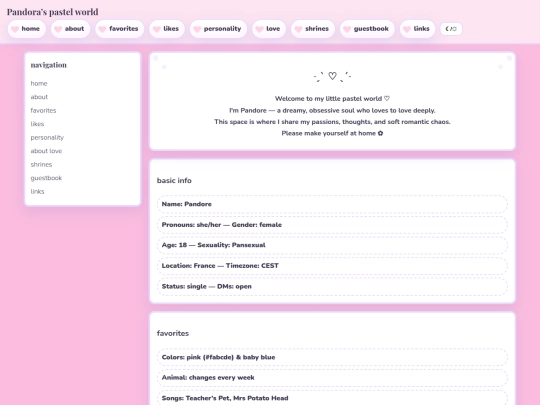
Task: Open likes in the navigation sidebar
Action: coord(37,124)
